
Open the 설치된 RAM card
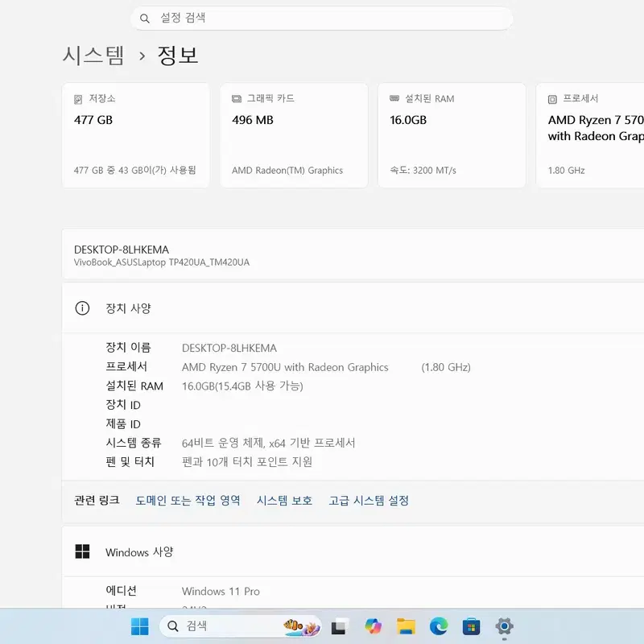(x=452, y=135)
